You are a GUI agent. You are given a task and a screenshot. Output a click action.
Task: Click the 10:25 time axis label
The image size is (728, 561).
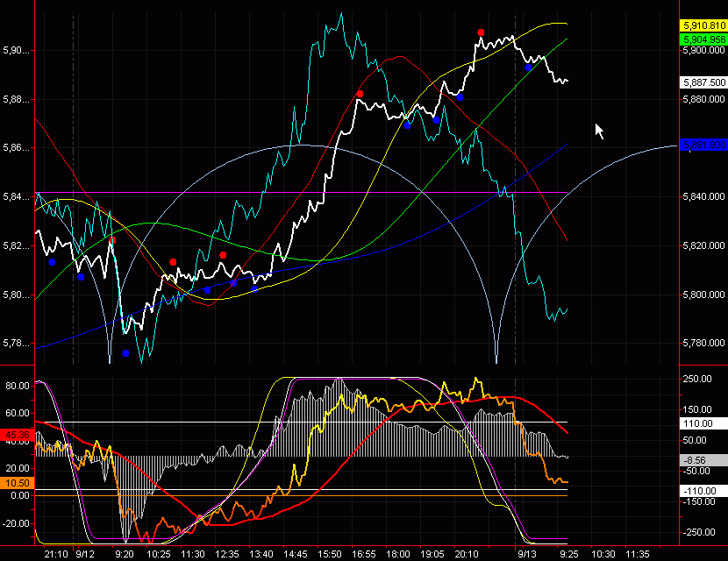tap(159, 555)
